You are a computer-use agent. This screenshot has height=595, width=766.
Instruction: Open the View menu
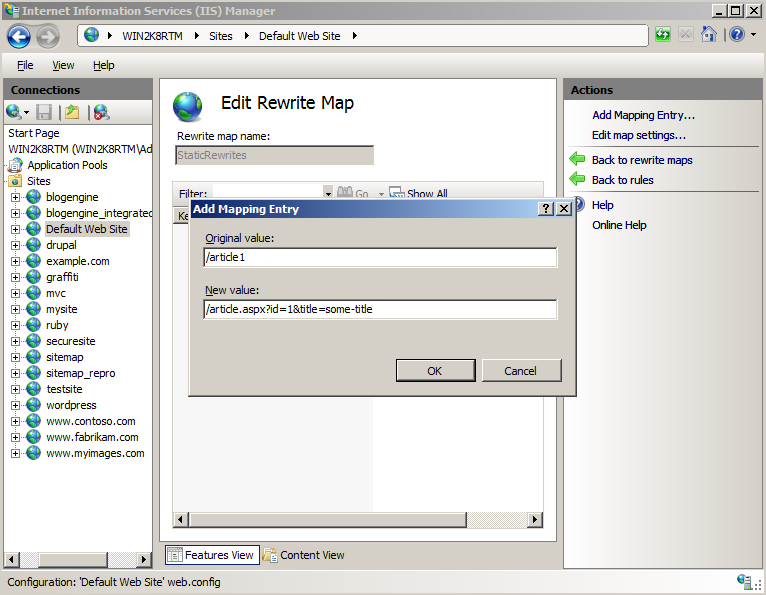63,65
